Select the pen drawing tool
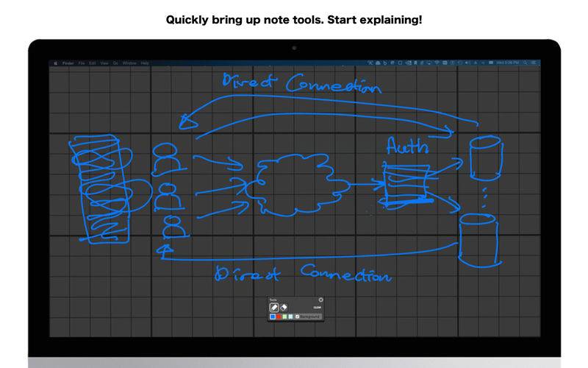The width and height of the screenshot is (588, 368). click(274, 307)
